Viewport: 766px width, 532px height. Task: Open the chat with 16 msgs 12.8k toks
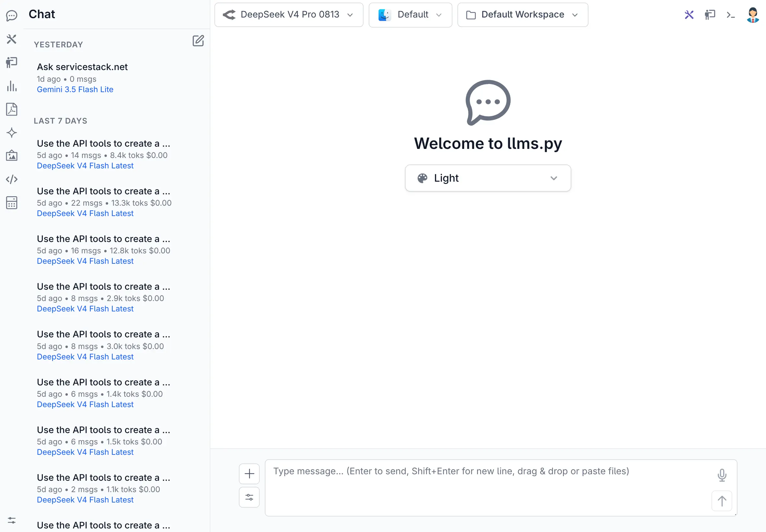[117, 249]
